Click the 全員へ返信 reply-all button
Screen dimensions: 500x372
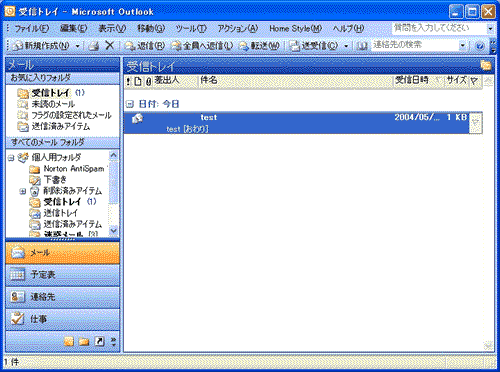pyautogui.click(x=202, y=46)
